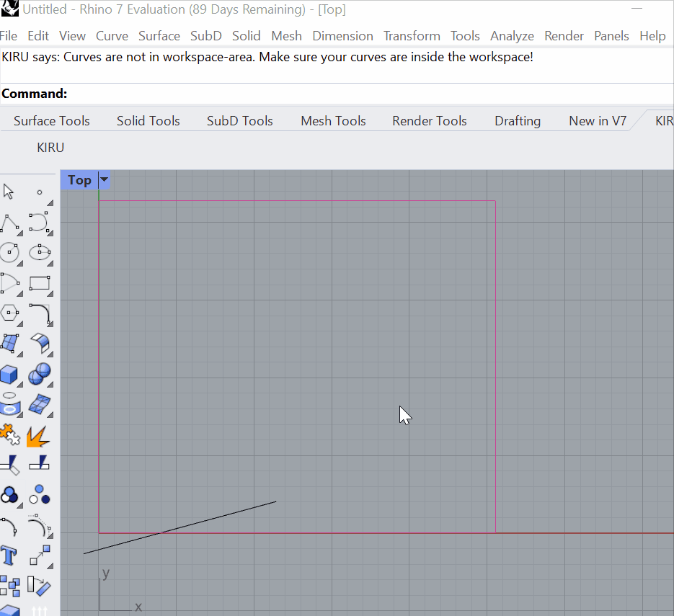Open the Curve menu
The width and height of the screenshot is (674, 616).
point(112,35)
